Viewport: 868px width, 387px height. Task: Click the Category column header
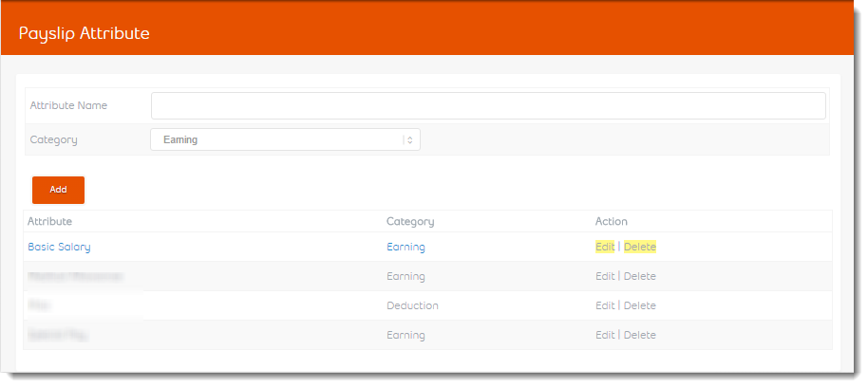coord(410,222)
